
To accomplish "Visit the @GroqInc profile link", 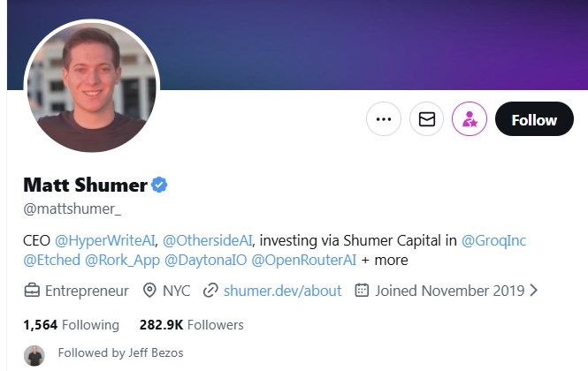I will click(494, 240).
